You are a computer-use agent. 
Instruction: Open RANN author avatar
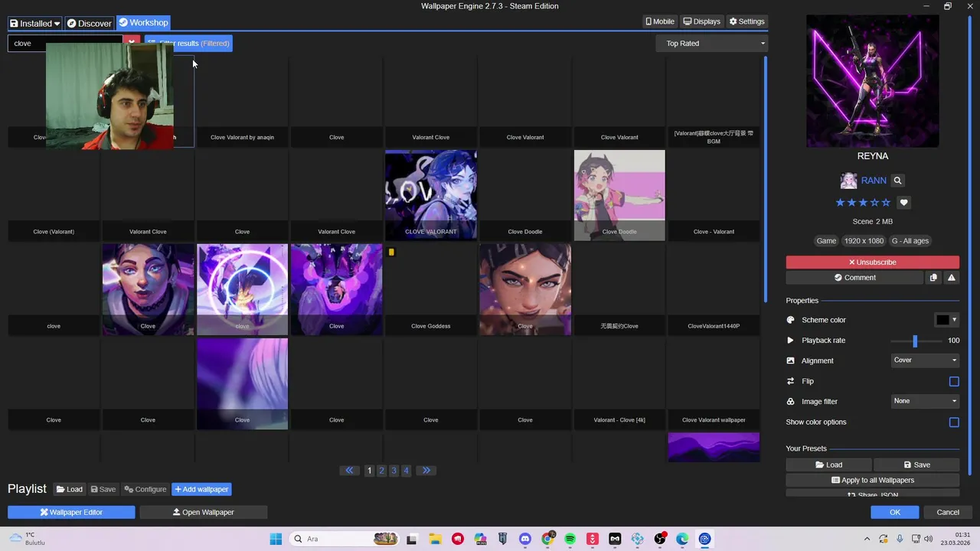coord(848,181)
